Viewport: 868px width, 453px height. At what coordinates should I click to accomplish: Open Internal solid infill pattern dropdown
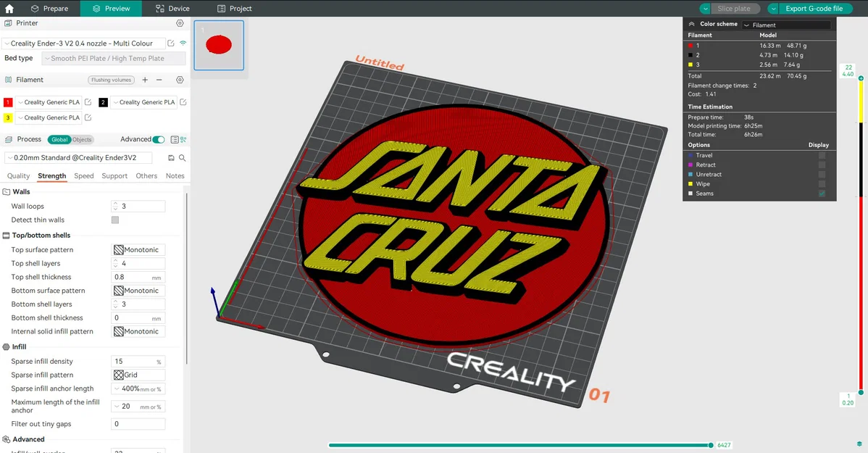(138, 331)
